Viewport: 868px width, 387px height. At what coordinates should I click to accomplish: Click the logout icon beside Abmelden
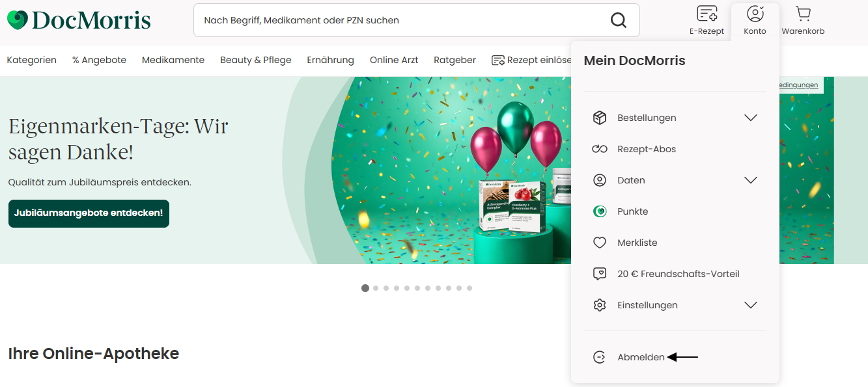(x=600, y=357)
